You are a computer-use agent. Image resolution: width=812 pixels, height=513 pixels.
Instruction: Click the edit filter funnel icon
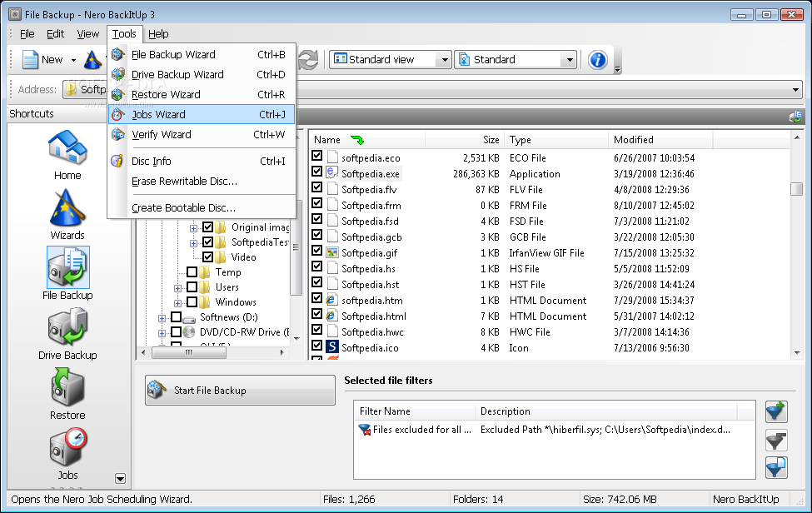[775, 468]
